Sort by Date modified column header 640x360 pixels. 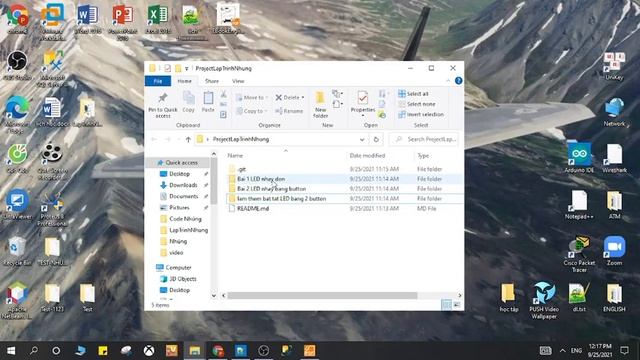[367, 156]
